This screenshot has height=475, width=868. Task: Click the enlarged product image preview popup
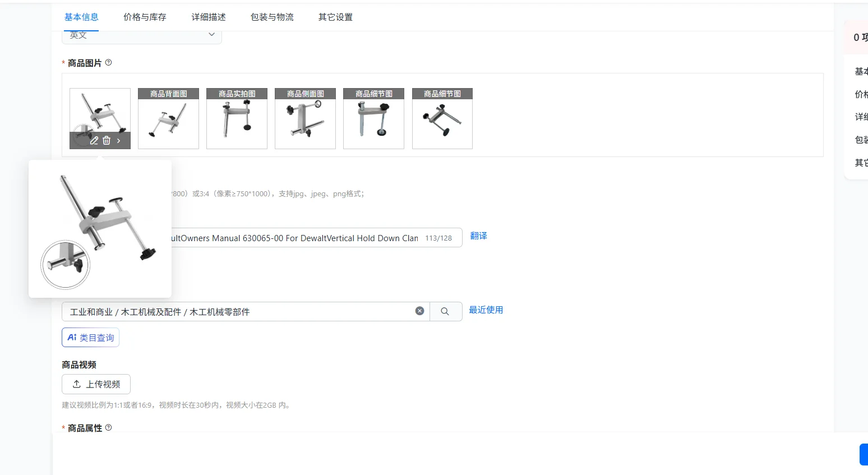100,229
